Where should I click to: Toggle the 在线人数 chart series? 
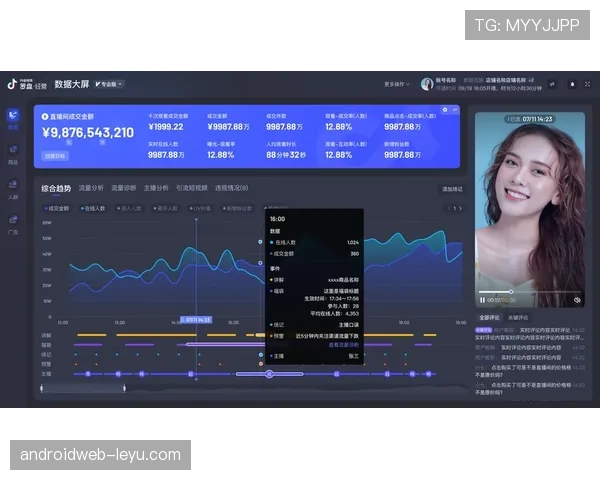pyautogui.click(x=93, y=209)
